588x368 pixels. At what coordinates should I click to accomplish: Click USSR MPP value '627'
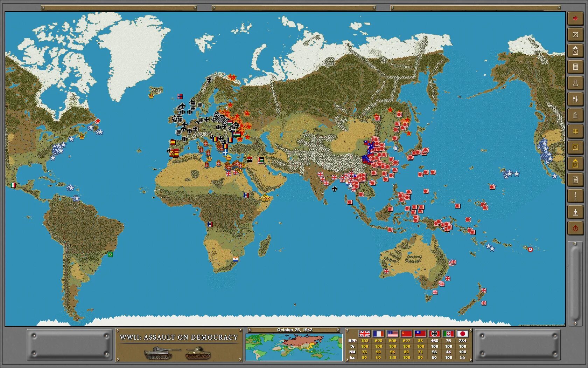406,341
